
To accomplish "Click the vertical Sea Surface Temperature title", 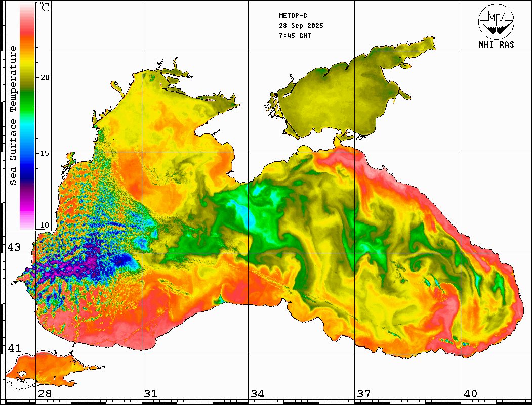I will tap(13, 115).
